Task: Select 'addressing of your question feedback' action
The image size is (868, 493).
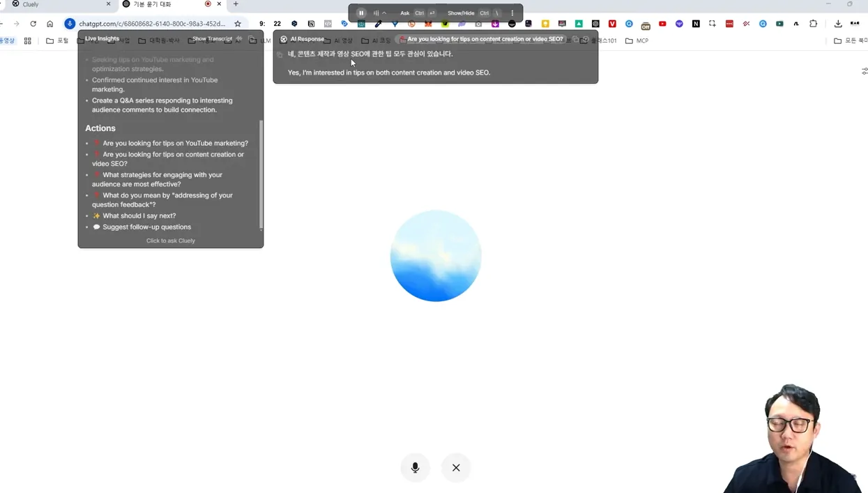Action: tap(162, 200)
